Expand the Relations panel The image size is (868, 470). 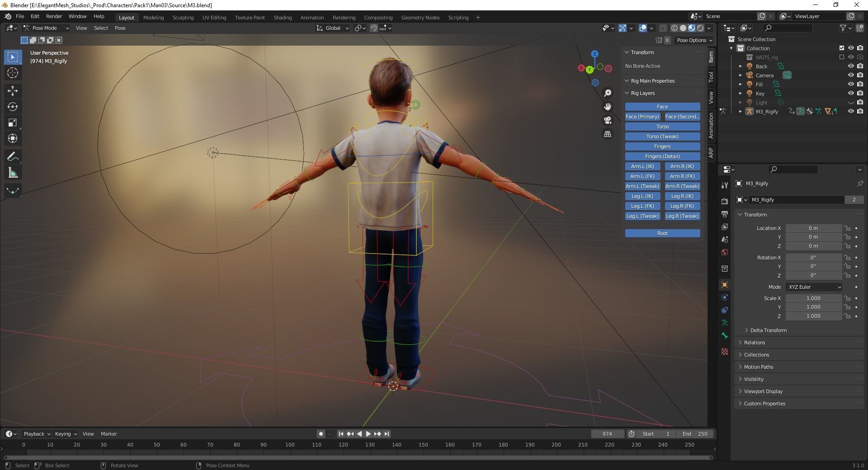(x=800, y=343)
